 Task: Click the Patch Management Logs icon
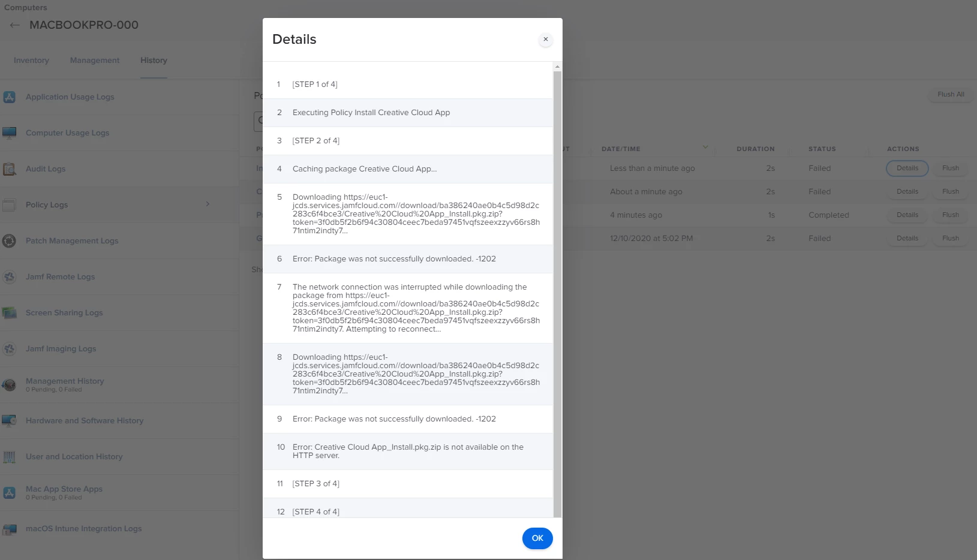coord(10,240)
